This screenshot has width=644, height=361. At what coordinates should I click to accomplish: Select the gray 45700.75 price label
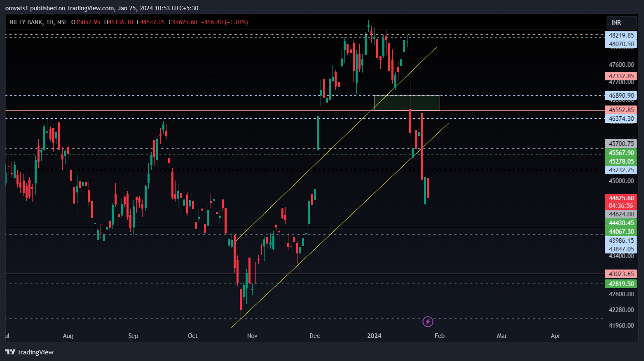[x=621, y=144]
